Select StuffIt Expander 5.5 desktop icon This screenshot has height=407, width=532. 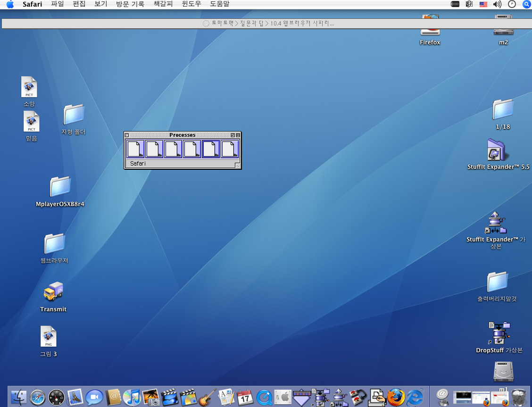(x=497, y=151)
